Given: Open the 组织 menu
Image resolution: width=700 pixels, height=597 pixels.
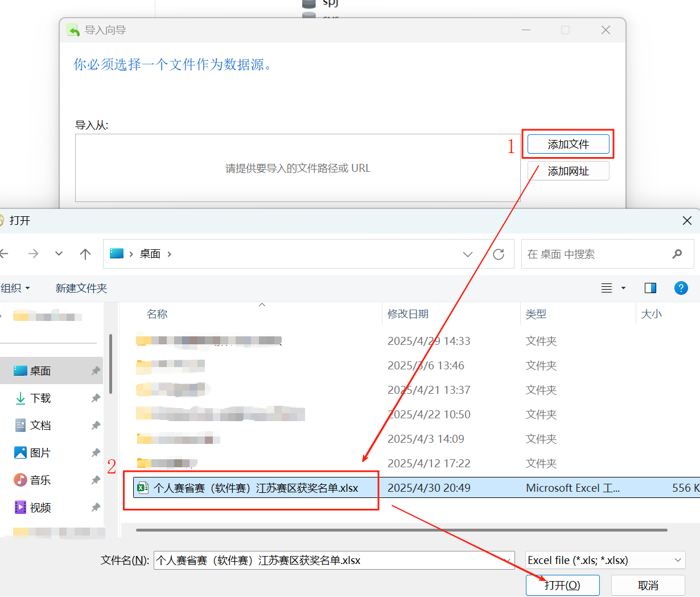Looking at the screenshot, I should pyautogui.click(x=15, y=288).
